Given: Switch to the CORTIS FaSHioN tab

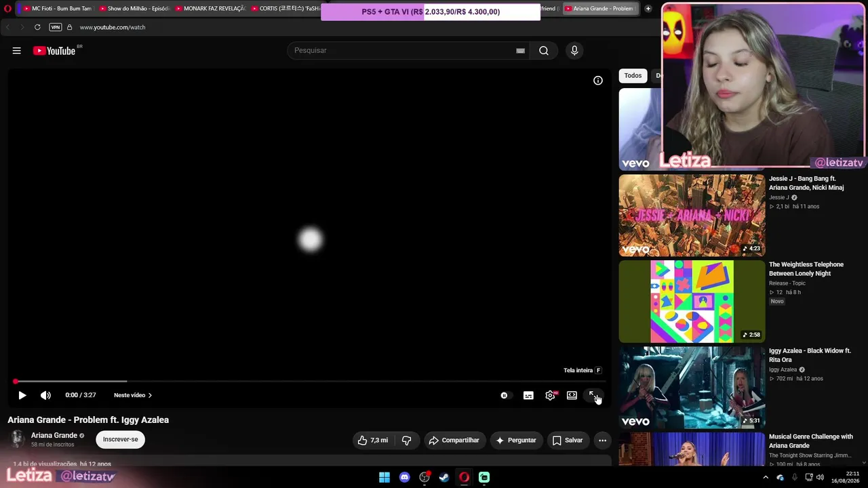Looking at the screenshot, I should coord(285,9).
